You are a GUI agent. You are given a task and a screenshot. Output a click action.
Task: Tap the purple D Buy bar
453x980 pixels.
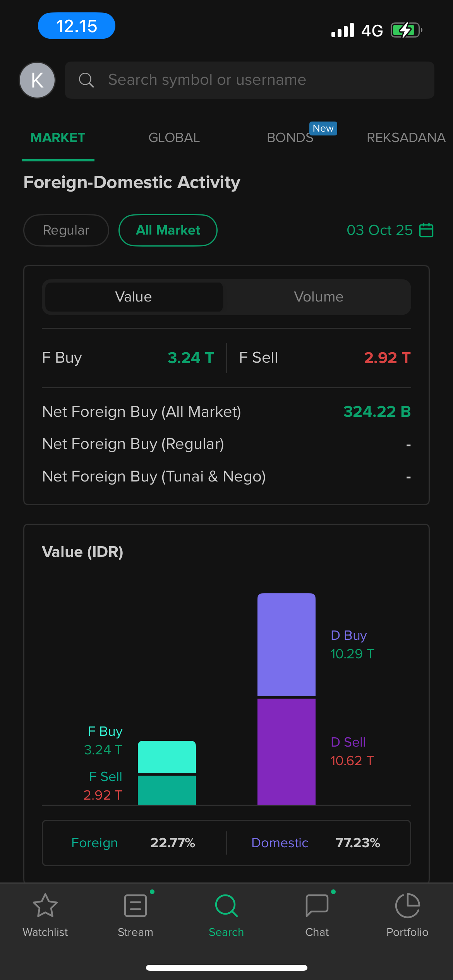pyautogui.click(x=287, y=644)
